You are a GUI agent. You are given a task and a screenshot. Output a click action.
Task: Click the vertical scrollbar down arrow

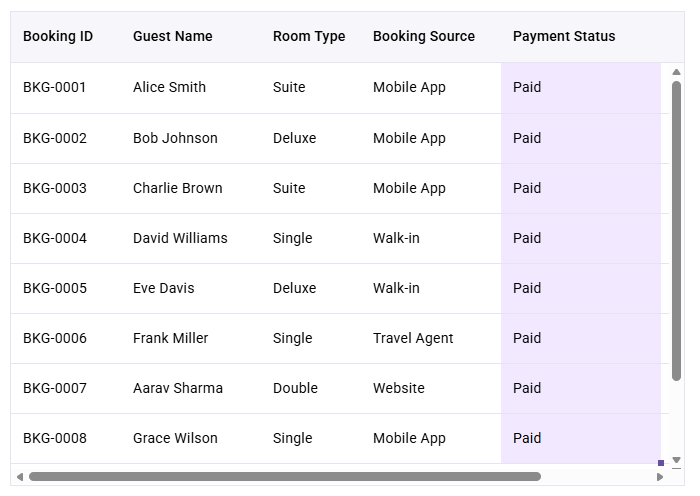pyautogui.click(x=676, y=459)
